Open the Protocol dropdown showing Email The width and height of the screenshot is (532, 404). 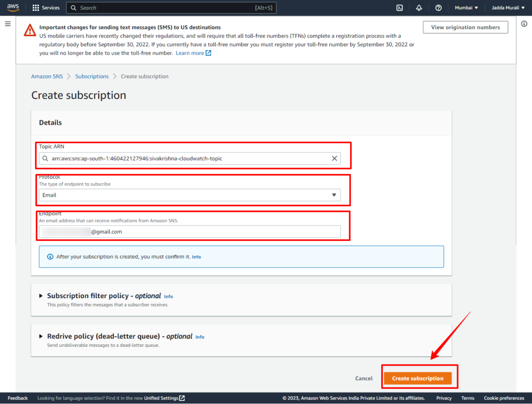190,195
